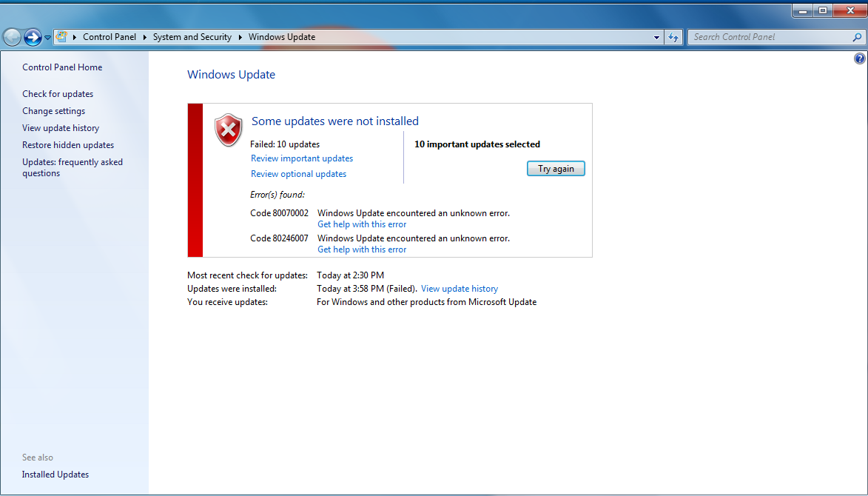
Task: Open Installed Updates link
Action: (x=55, y=475)
